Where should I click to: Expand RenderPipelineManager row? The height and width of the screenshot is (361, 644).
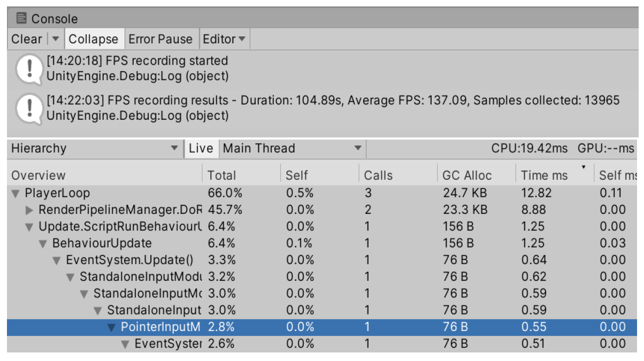click(x=29, y=210)
